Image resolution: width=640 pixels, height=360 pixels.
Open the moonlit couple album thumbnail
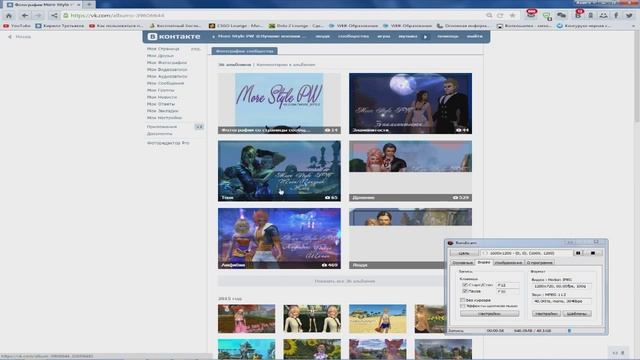[x=410, y=103]
